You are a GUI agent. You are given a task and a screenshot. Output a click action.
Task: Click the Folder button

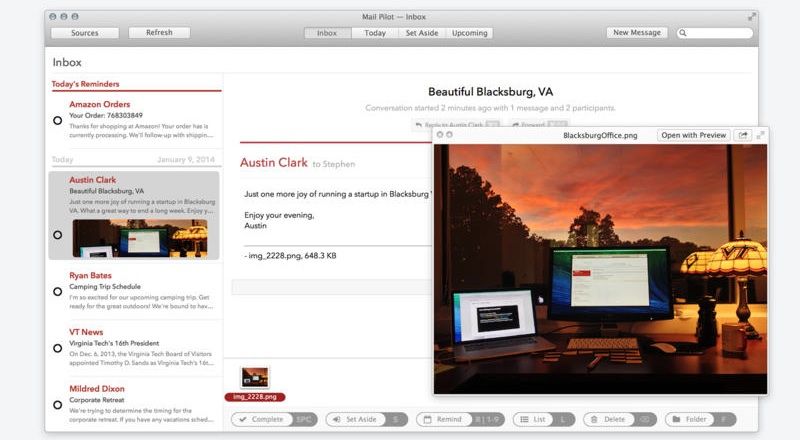click(x=701, y=419)
